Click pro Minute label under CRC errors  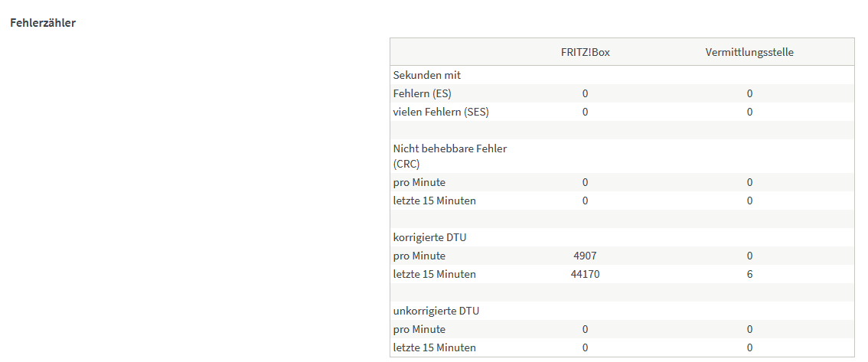(419, 182)
